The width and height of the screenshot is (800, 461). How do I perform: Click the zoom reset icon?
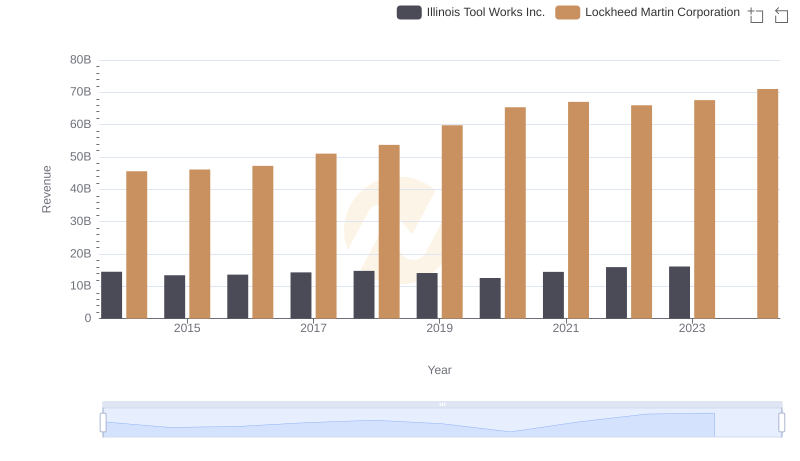(781, 15)
